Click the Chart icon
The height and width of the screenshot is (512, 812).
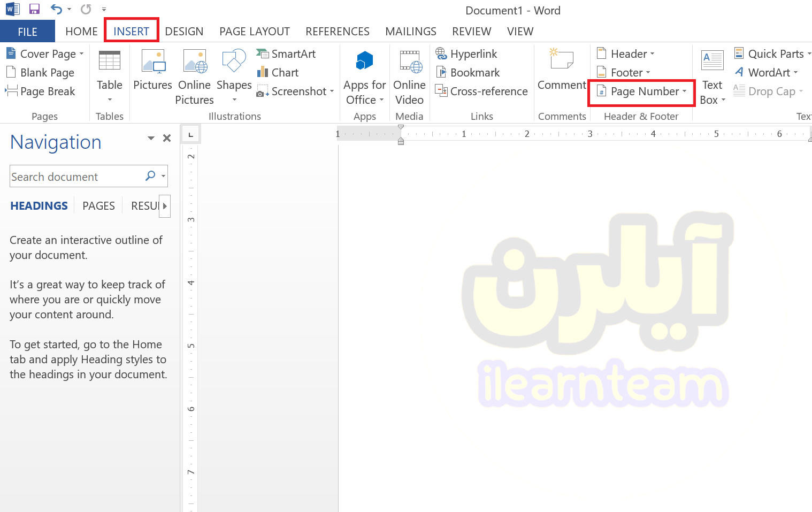(x=278, y=73)
